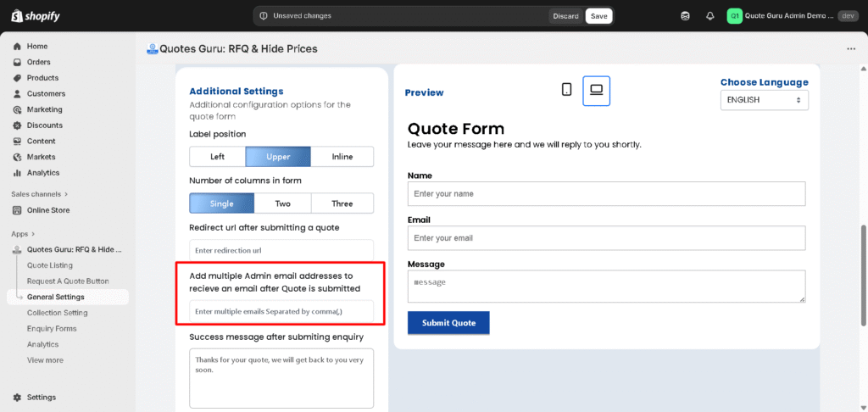Expand the Sales channels section
This screenshot has width=868, height=412.
coord(66,194)
